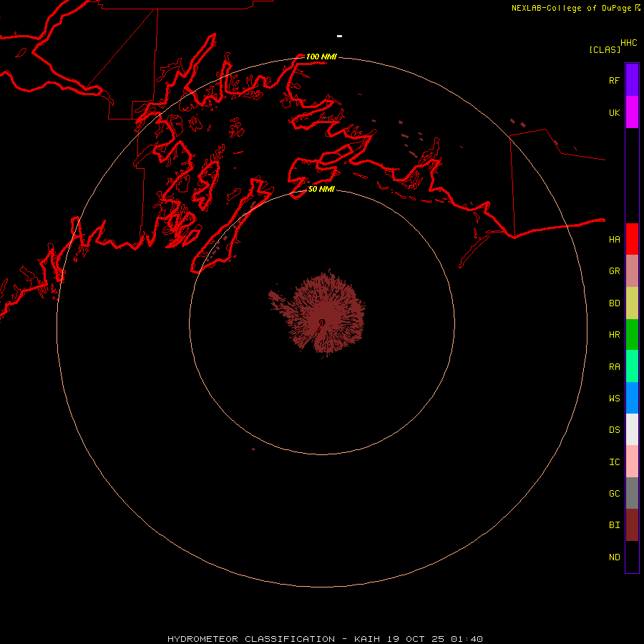Image resolution: width=644 pixels, height=644 pixels.
Task: Click the HA red legend swatch
Action: [632, 239]
